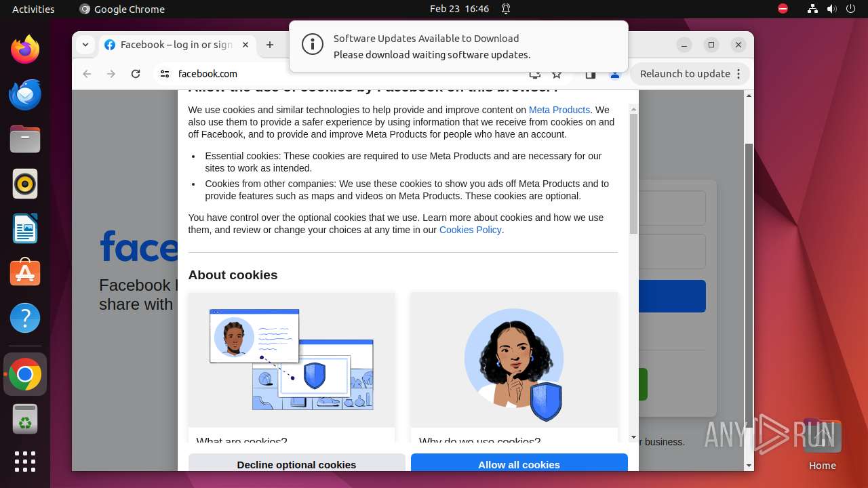Click the Software Updates Available notification
Image resolution: width=868 pixels, height=488 pixels.
(x=458, y=46)
